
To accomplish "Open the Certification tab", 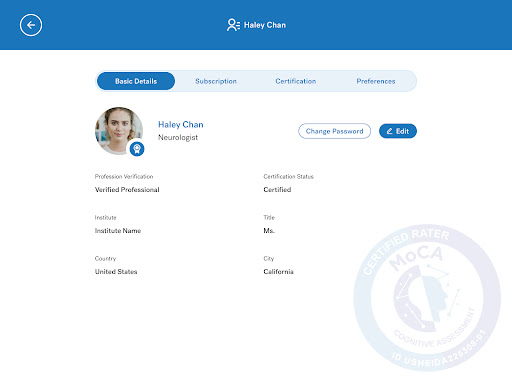I will 296,81.
